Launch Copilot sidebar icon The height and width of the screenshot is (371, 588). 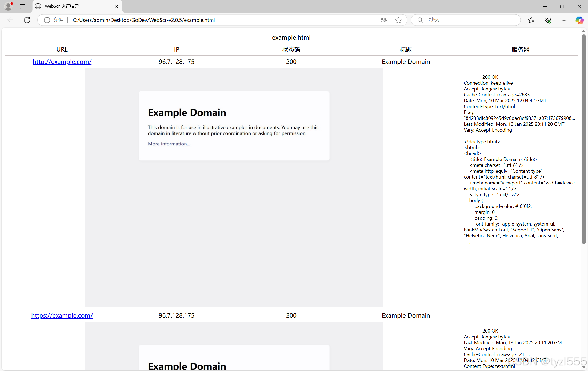tap(579, 20)
